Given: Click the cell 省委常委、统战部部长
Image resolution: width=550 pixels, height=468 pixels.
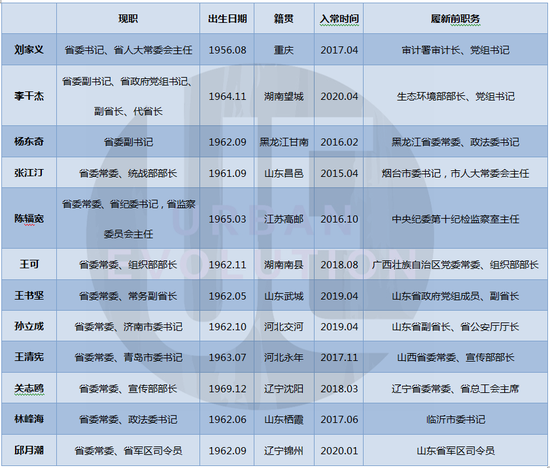Looking at the screenshot, I should (x=128, y=173).
